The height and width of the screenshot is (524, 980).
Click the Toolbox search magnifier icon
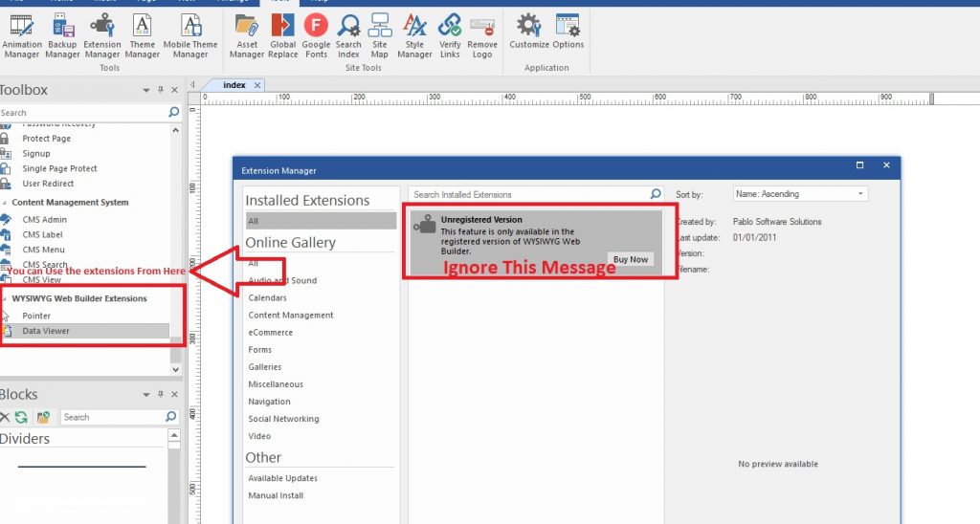tap(174, 112)
